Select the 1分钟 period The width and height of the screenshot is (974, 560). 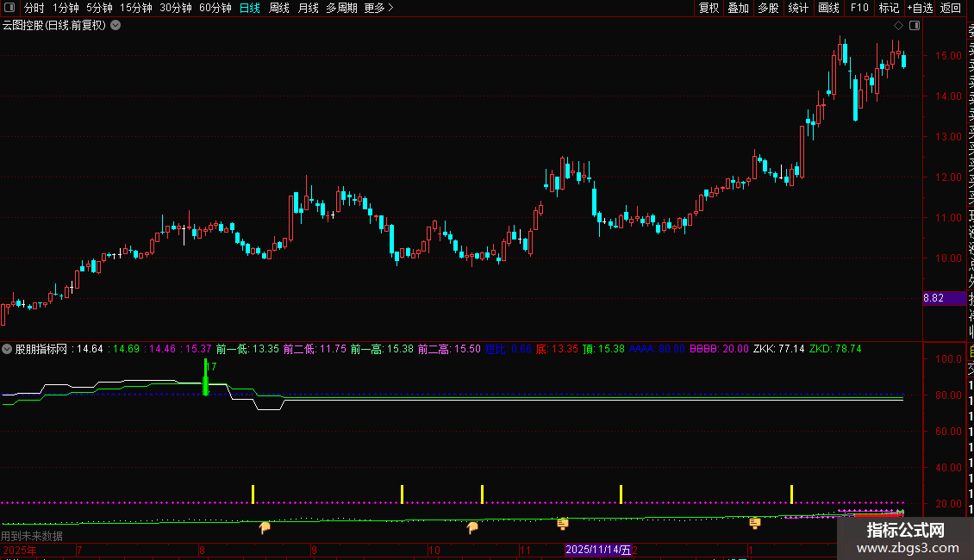point(66,8)
